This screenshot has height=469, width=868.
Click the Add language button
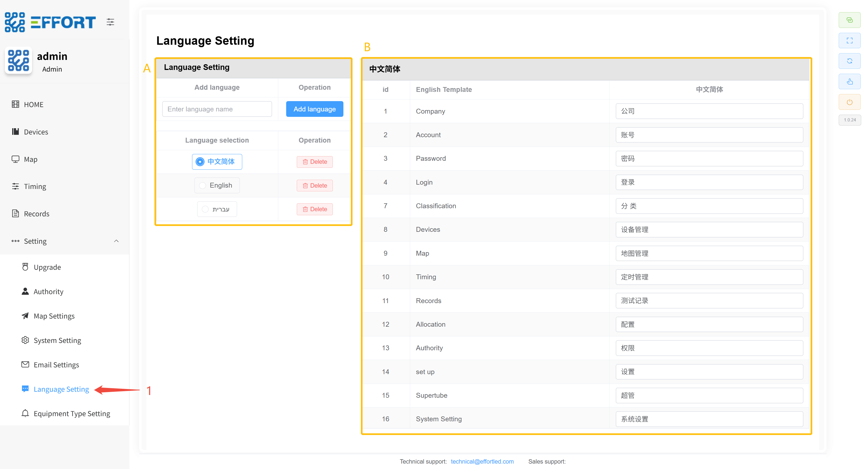click(314, 109)
